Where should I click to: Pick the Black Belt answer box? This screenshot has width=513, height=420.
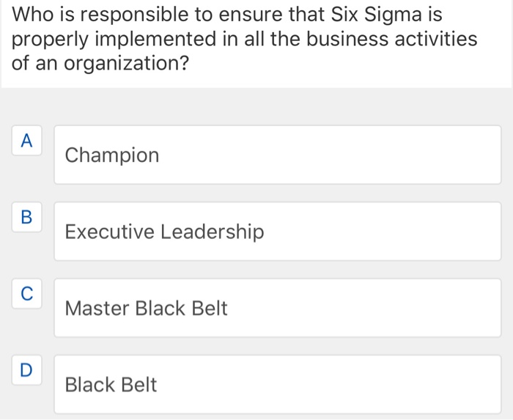click(x=277, y=384)
